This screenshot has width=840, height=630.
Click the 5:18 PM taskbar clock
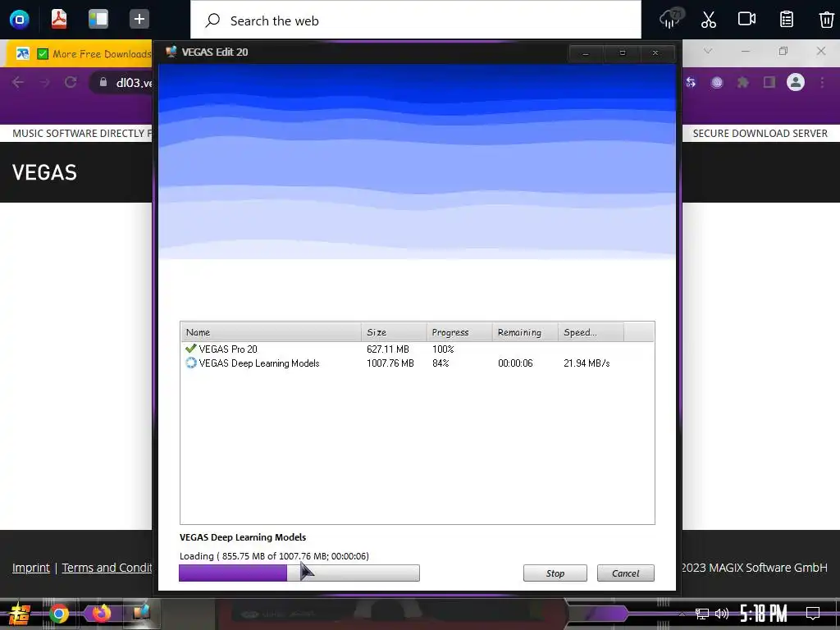click(764, 614)
